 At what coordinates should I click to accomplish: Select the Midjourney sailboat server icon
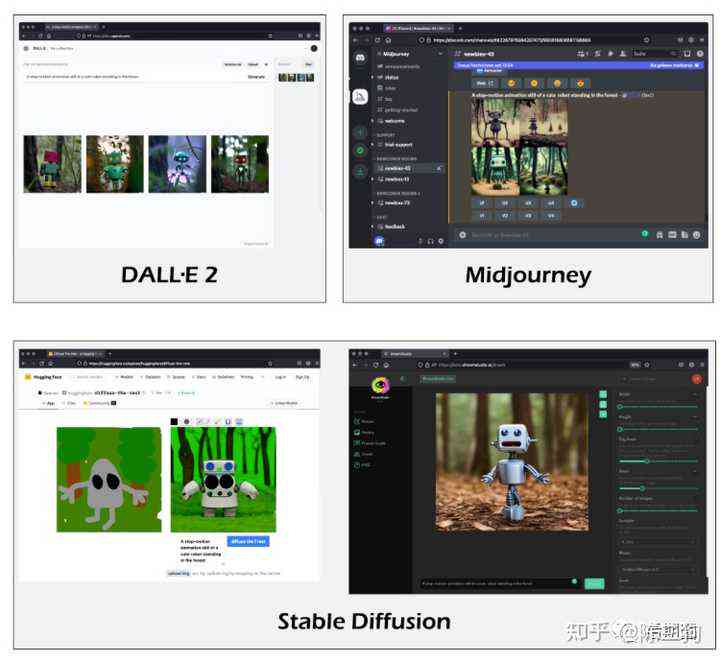coord(360,97)
